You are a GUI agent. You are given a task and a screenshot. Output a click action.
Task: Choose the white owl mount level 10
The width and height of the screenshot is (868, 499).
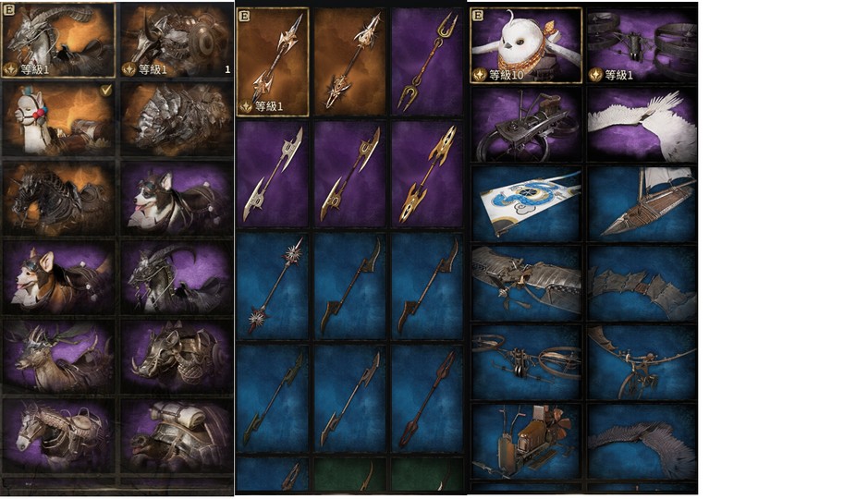[526, 45]
